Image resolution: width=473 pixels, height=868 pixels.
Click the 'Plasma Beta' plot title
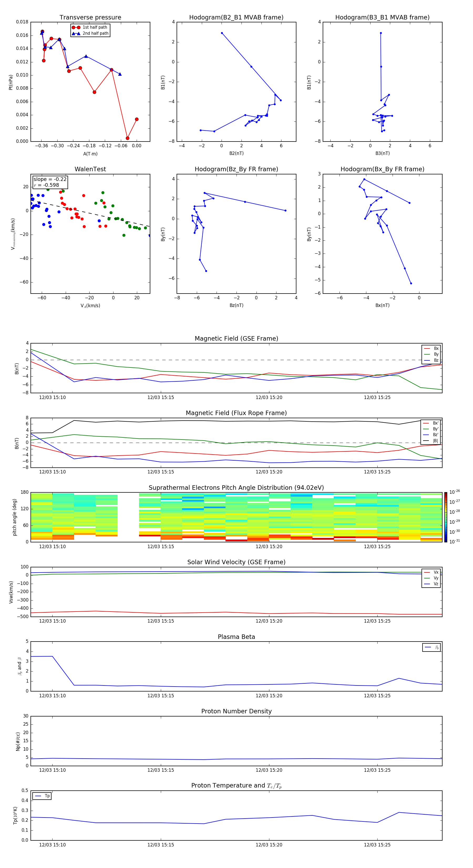click(x=236, y=637)
